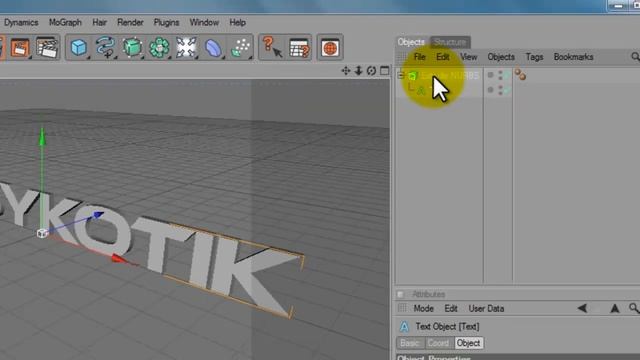Open the Window menu

coord(204,22)
